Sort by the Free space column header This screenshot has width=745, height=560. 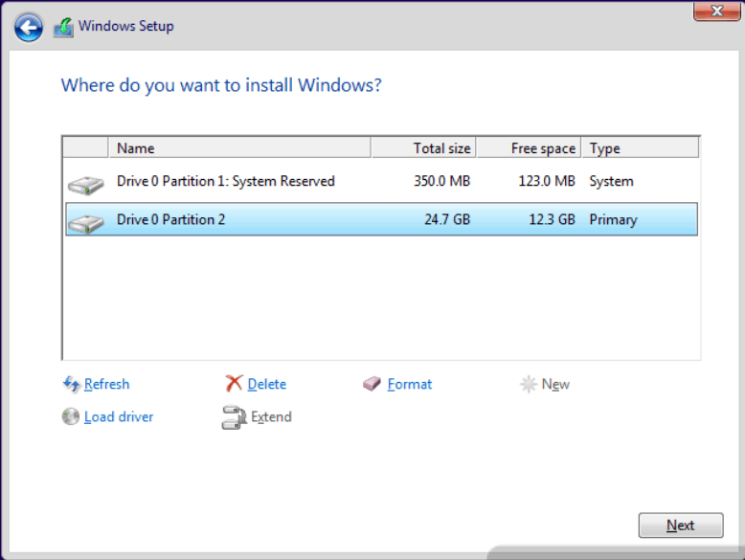529,147
